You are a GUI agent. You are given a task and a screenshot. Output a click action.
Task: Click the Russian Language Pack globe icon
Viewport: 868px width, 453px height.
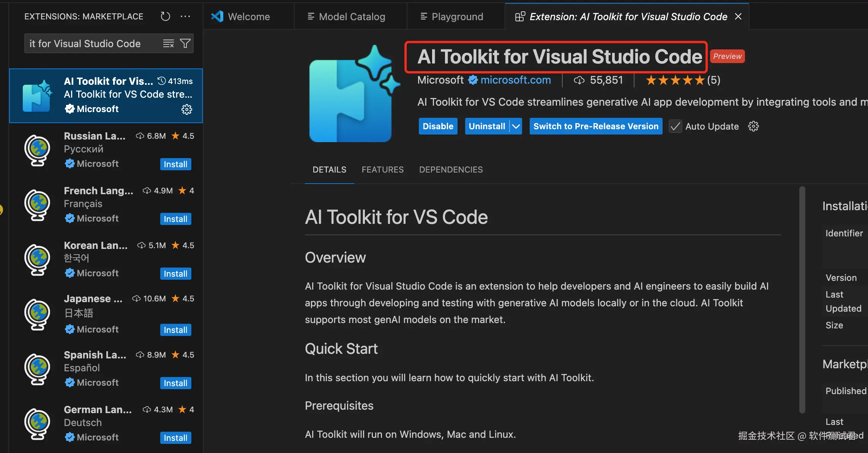pyautogui.click(x=37, y=150)
